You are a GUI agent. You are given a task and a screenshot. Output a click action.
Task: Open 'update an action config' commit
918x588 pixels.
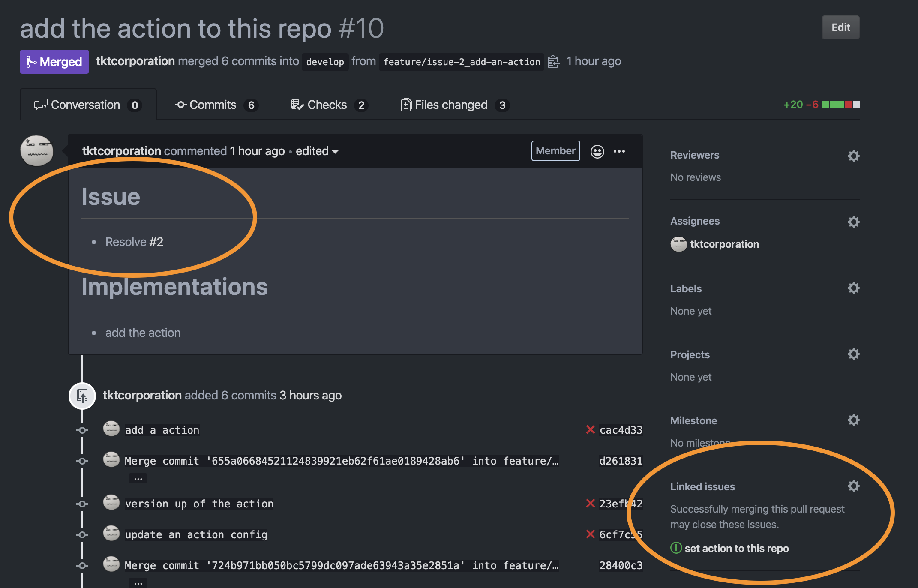point(196,535)
